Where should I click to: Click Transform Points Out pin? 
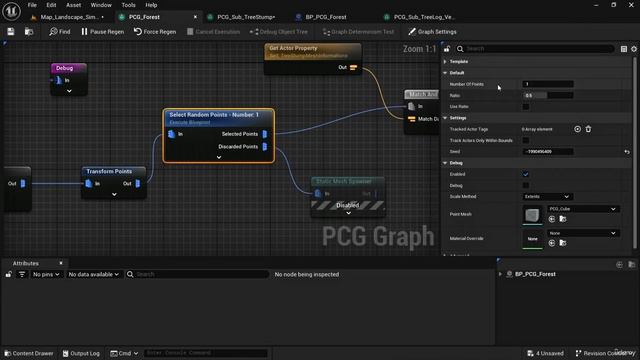pos(138,184)
